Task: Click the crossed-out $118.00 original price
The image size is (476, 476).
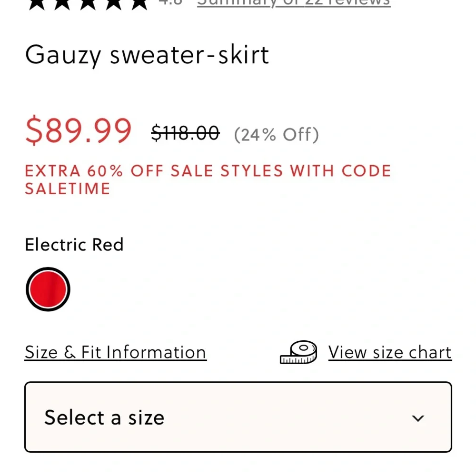Action: [185, 133]
